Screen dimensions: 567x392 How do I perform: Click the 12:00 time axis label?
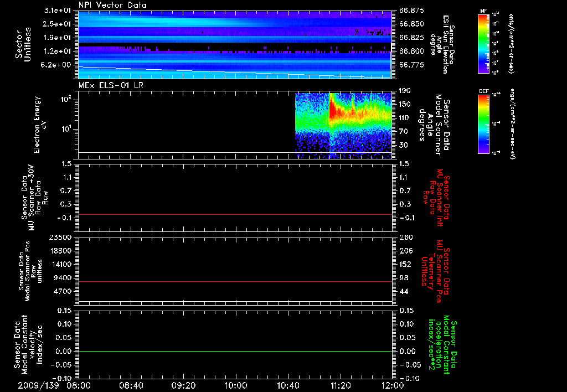(393, 386)
